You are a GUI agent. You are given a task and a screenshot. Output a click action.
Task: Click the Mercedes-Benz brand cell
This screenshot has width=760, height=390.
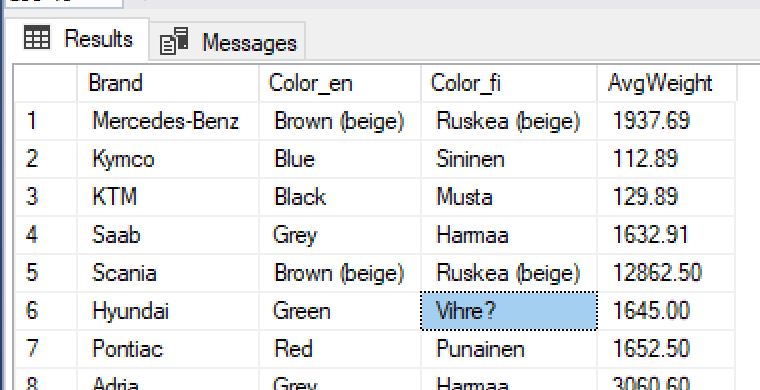168,121
